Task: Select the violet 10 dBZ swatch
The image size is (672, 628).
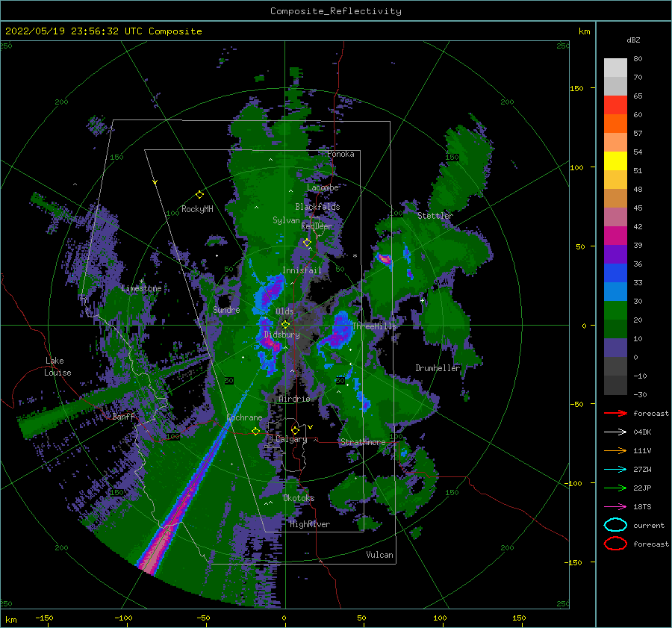Action: click(615, 348)
